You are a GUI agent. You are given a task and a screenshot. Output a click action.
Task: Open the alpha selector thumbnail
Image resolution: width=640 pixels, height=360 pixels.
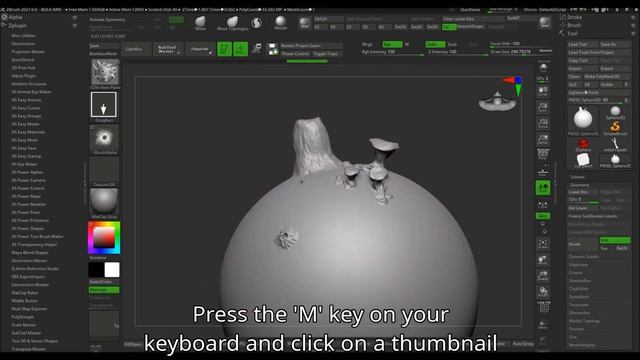coord(104,138)
